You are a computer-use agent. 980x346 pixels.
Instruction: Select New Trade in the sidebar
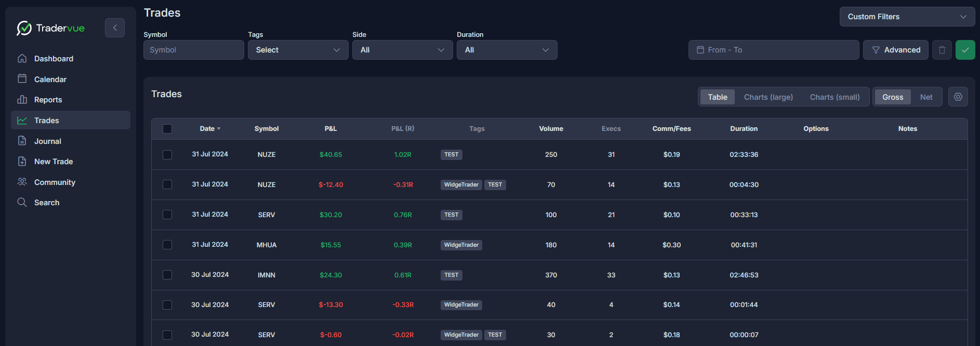pos(71,162)
